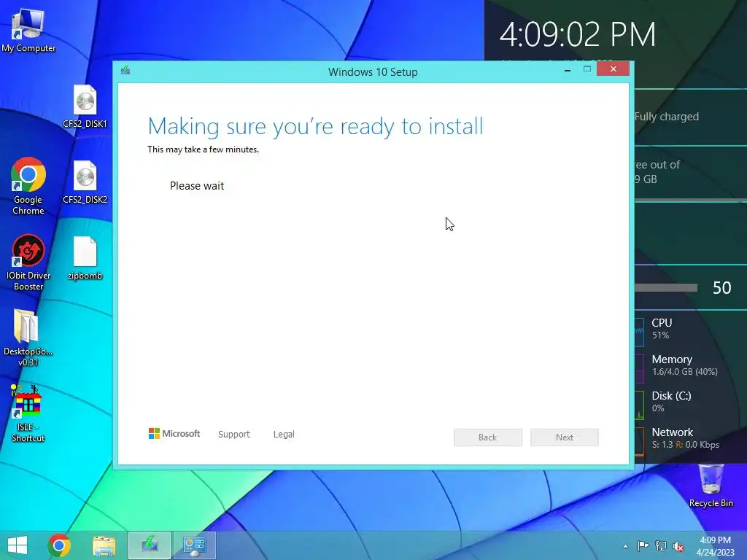Click the volume level slider bar gadget
This screenshot has height=560, width=747.
click(x=666, y=287)
